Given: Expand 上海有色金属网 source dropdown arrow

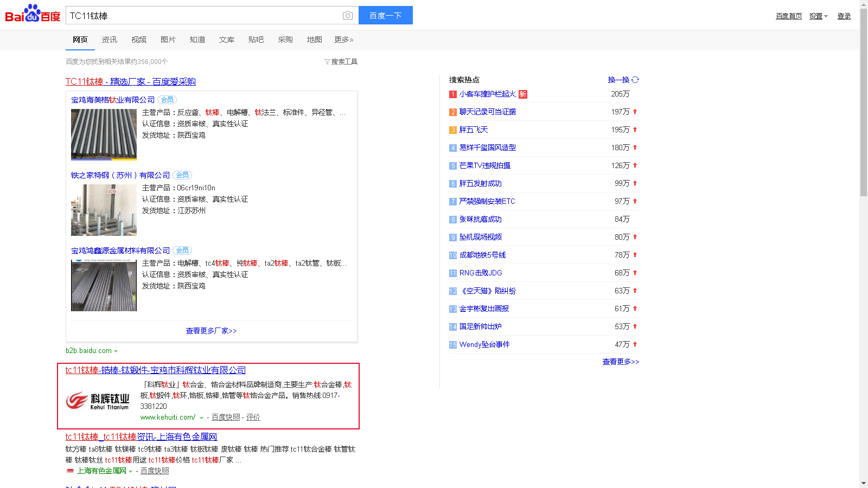Looking at the screenshot, I should [131, 471].
